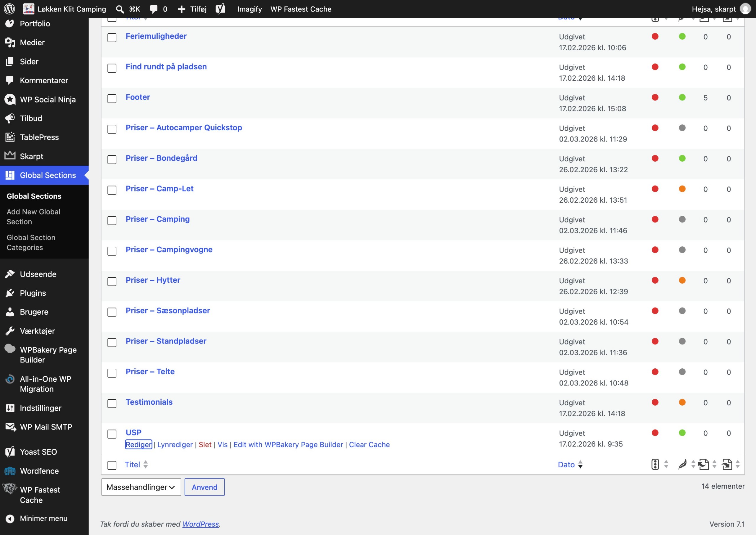Select the Priser – Hytter checkbox
Viewport: 756px width, 535px height.
click(112, 282)
